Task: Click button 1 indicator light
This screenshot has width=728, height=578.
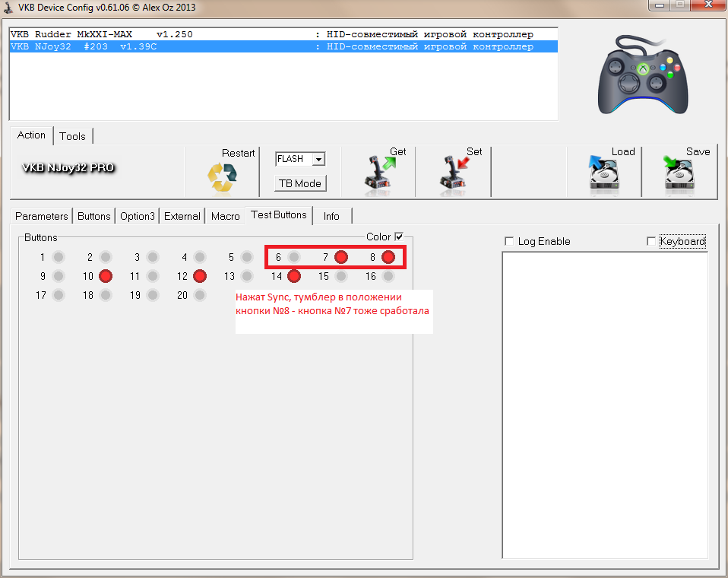Action: coord(59,257)
